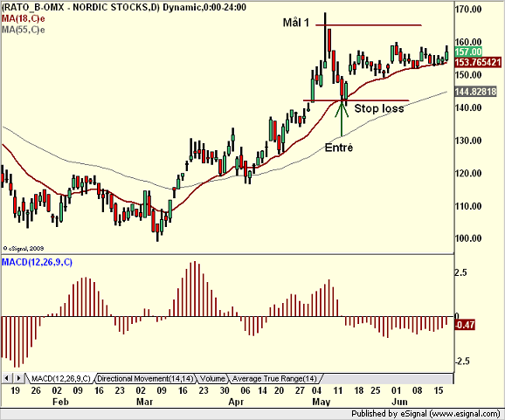Click the Published by eSignal footer text
Image resolution: width=505 pixels, height=420 pixels.
(x=425, y=414)
